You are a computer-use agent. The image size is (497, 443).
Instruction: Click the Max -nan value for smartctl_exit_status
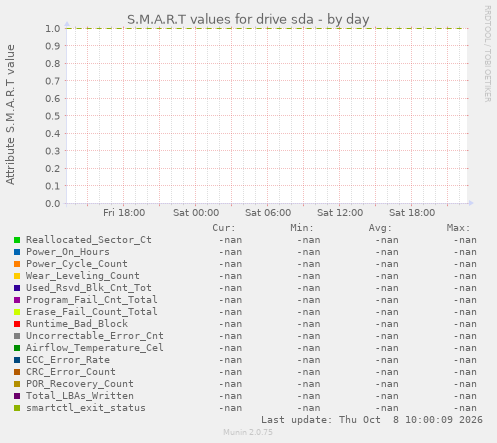point(465,408)
